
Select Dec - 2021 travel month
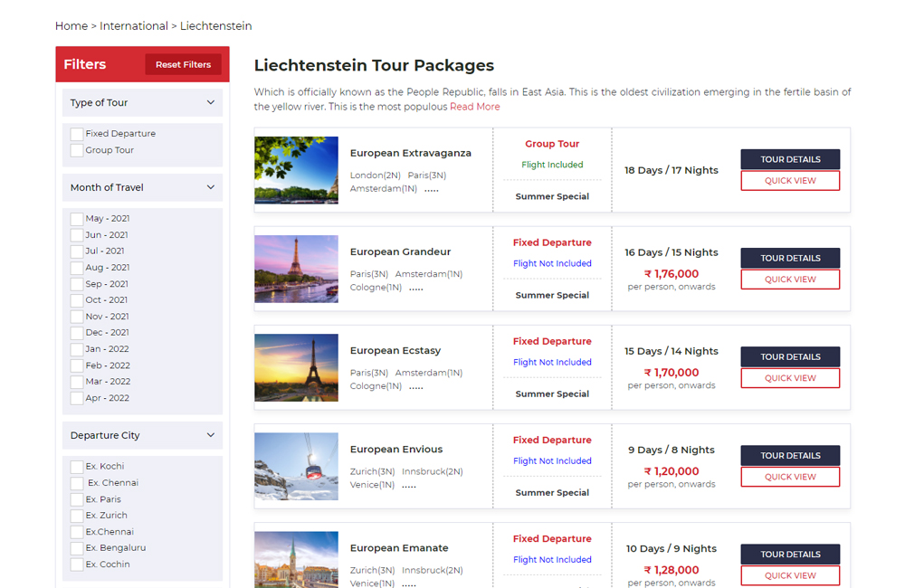click(x=77, y=333)
